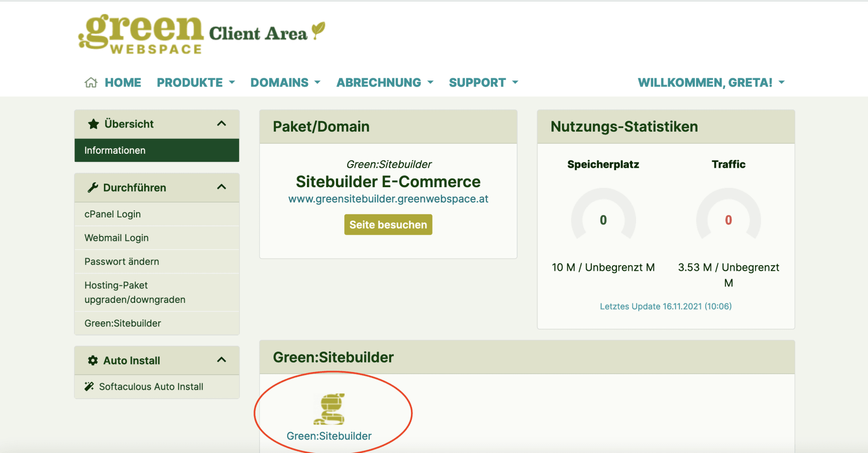Click the house icon beside HOME
This screenshot has width=868, height=453.
tap(91, 82)
